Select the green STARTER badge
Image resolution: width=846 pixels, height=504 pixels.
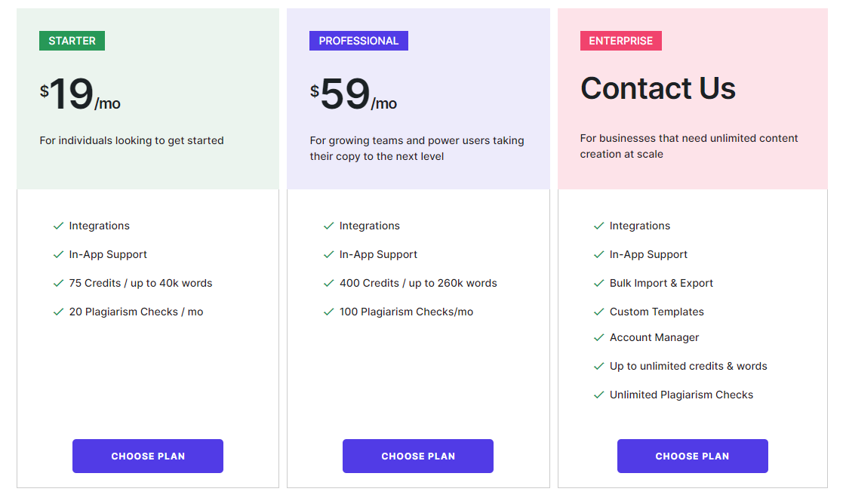tap(72, 41)
